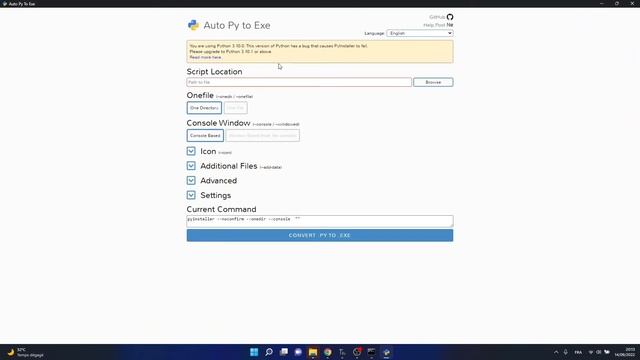
Task: Expand the Additional Files section
Action: click(191, 166)
